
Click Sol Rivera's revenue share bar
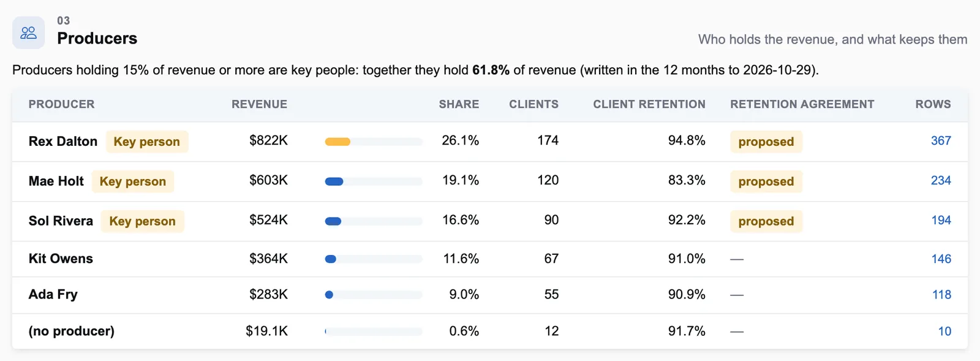coord(374,221)
